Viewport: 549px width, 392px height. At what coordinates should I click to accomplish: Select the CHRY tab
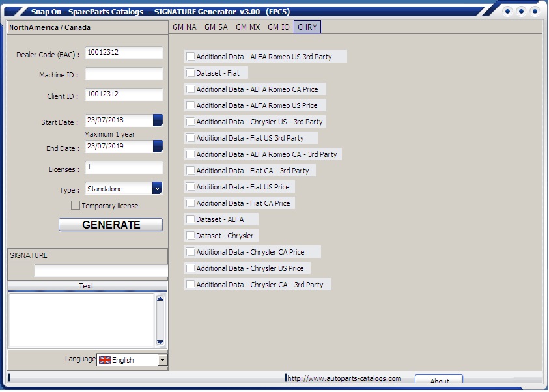(x=307, y=27)
